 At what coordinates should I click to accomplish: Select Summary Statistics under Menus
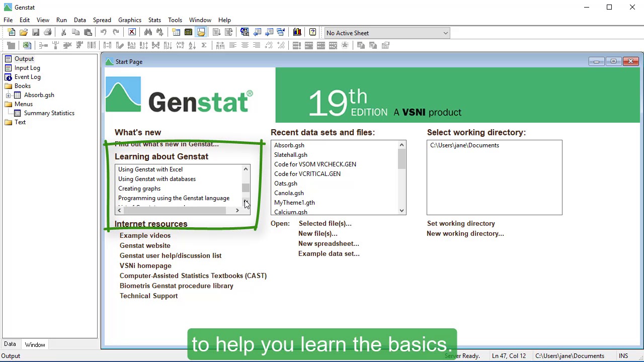[x=49, y=113]
